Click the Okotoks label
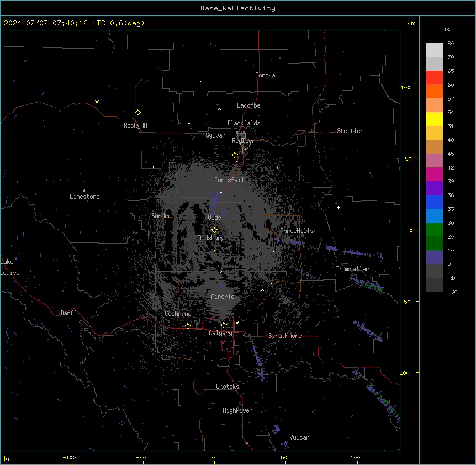 click(x=228, y=387)
